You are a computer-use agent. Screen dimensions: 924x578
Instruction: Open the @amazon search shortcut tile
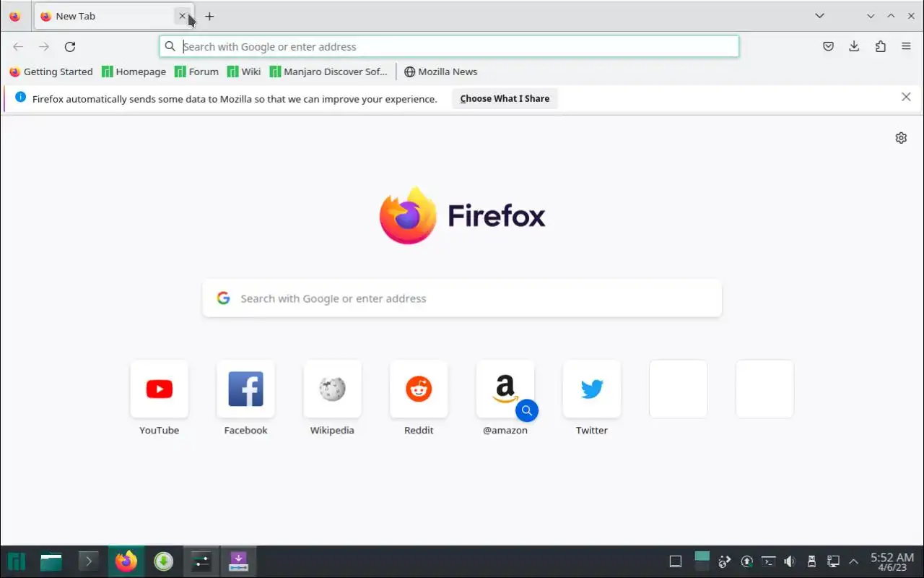(505, 389)
